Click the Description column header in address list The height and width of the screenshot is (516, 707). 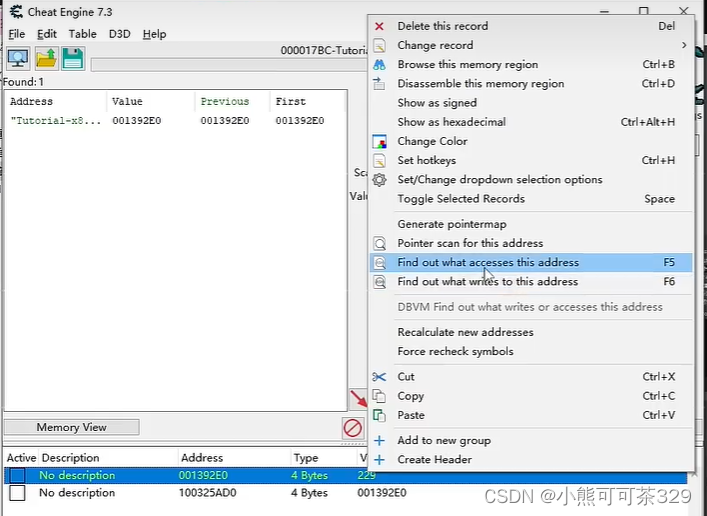(x=108, y=458)
